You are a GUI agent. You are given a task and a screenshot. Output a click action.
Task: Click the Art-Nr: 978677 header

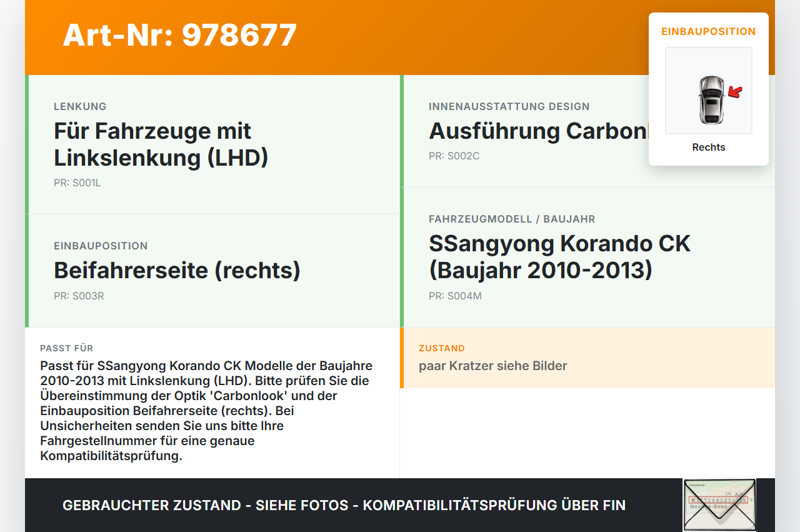click(179, 35)
